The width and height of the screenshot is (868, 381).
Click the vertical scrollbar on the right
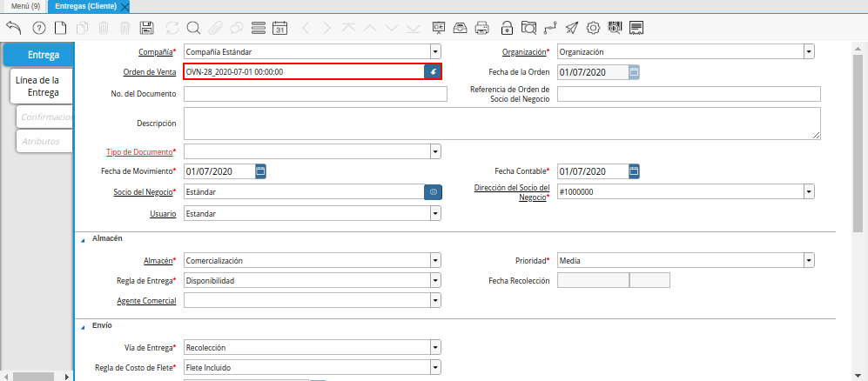pos(858,144)
